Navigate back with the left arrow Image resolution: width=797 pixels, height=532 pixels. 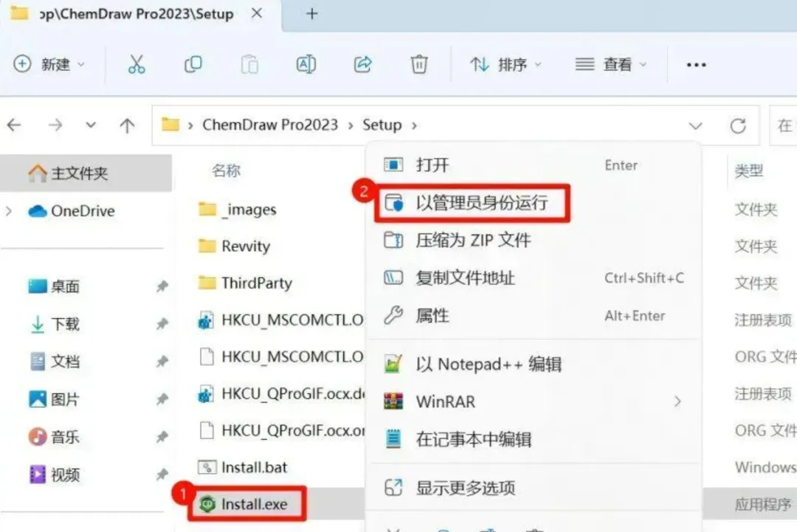(14, 125)
